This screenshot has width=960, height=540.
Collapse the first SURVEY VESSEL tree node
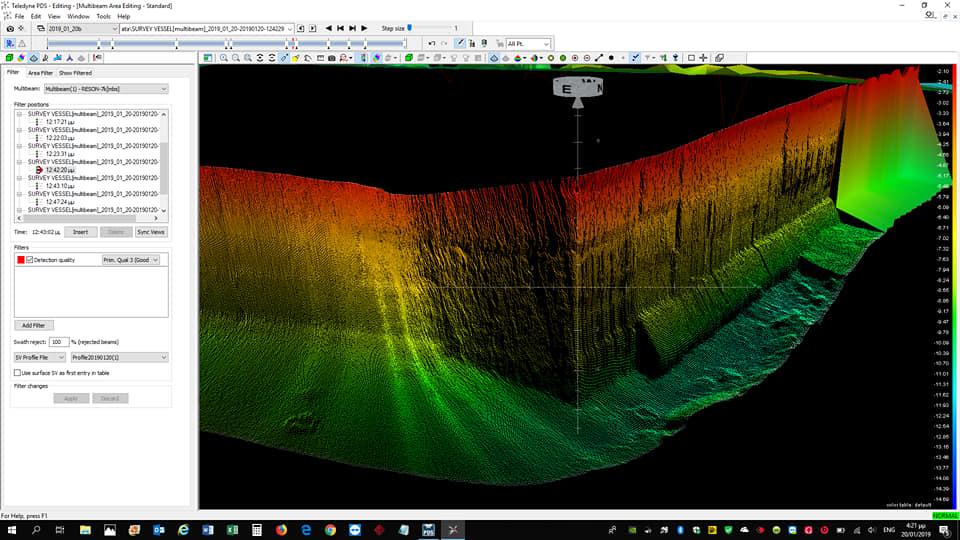[19, 114]
